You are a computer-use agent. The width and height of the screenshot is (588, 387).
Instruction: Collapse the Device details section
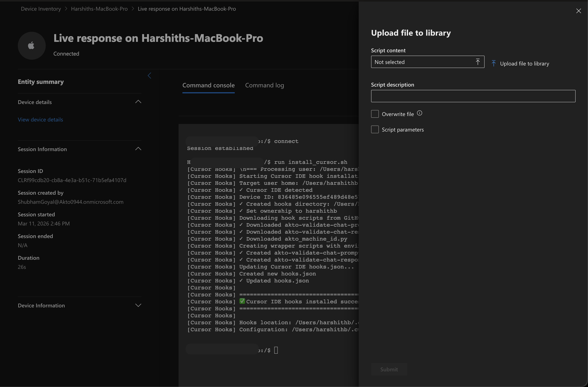138,102
